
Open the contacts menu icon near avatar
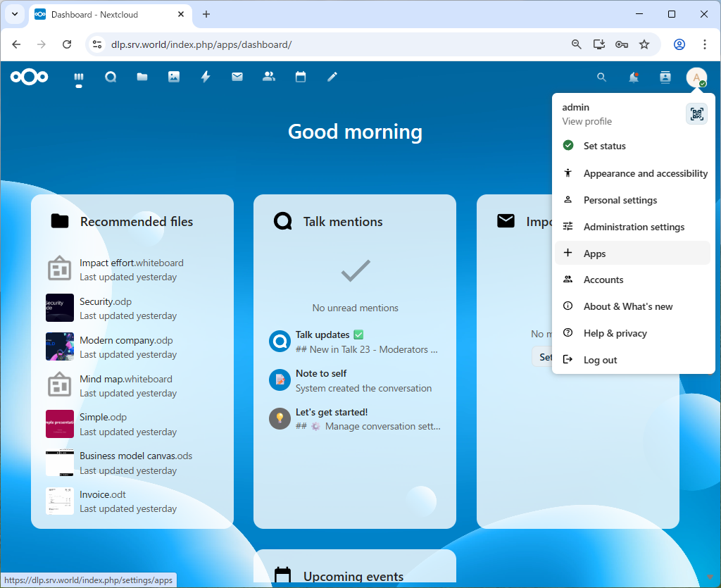point(665,77)
